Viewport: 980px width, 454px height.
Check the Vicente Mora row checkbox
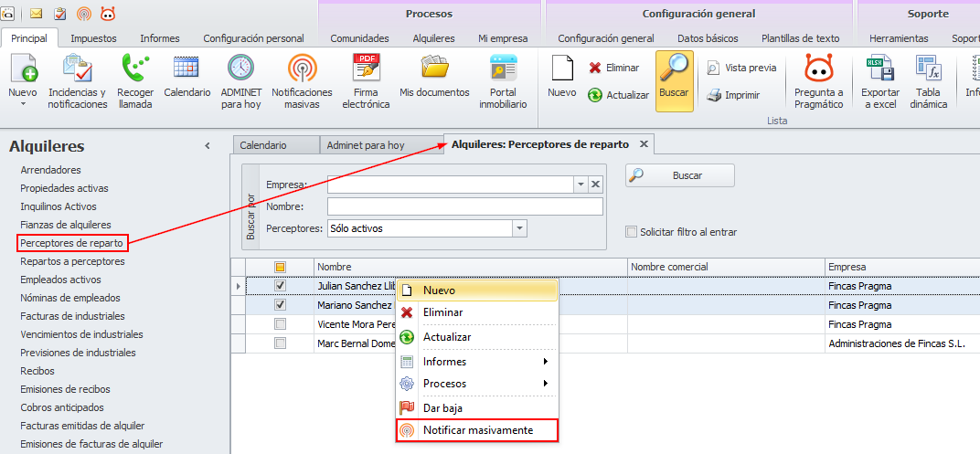click(281, 324)
